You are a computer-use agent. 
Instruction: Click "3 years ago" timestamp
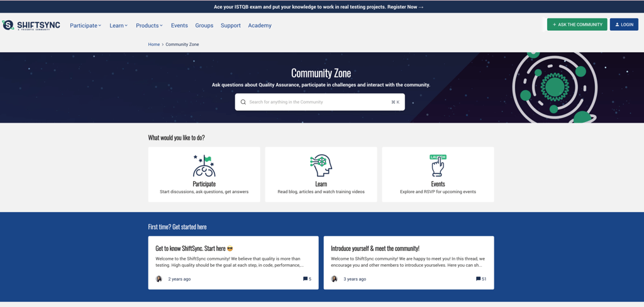[355, 279]
